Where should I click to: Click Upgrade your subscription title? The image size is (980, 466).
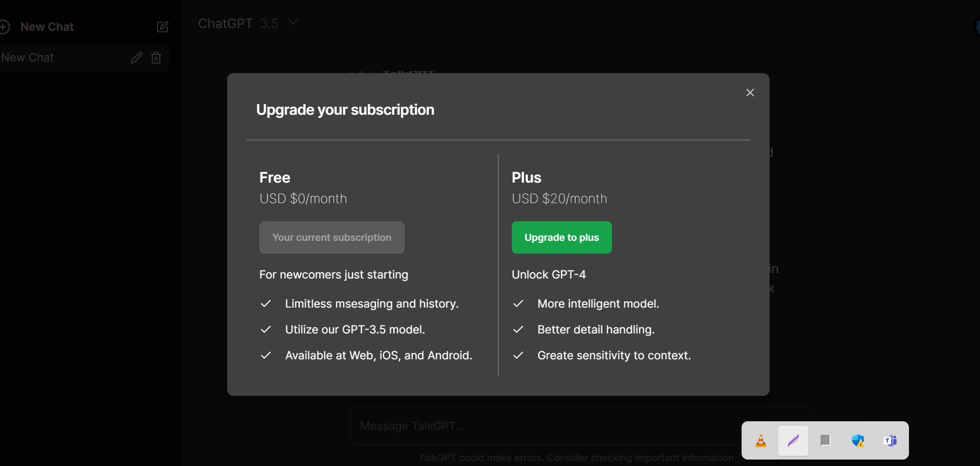tap(345, 110)
